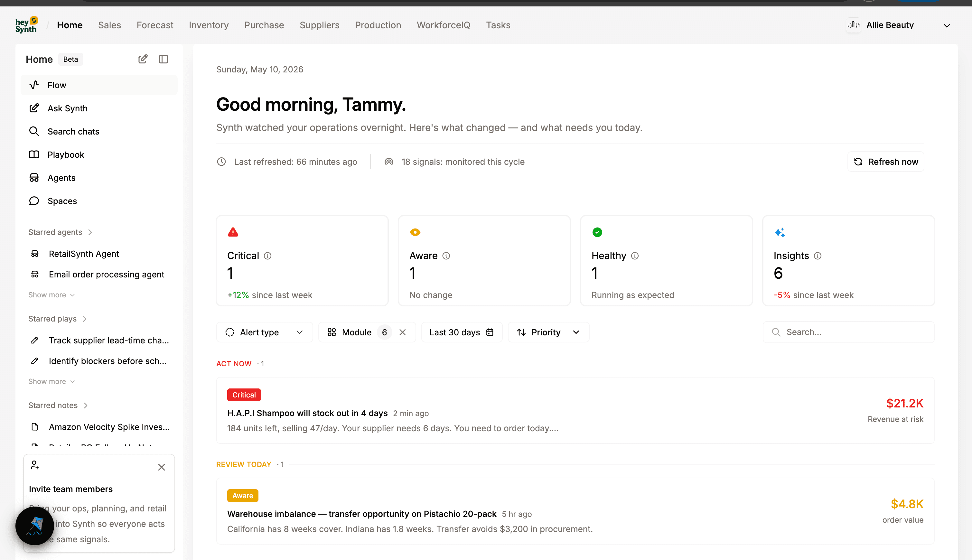Open the Playbook section
Viewport: 972px width, 560px height.
[99, 154]
